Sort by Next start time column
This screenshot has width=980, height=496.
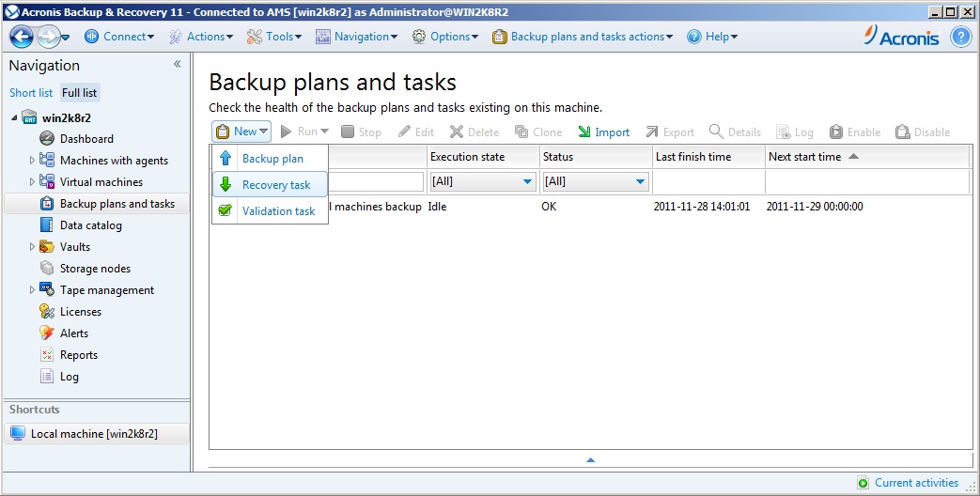(867, 157)
